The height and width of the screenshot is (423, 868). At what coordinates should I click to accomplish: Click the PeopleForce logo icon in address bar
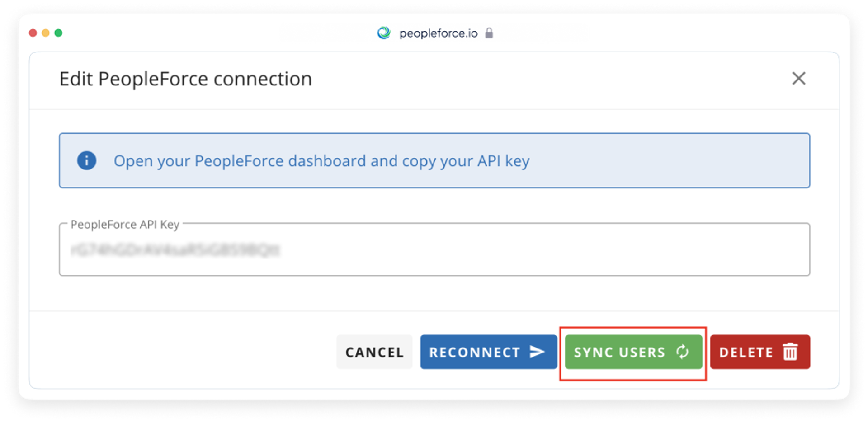(x=384, y=33)
